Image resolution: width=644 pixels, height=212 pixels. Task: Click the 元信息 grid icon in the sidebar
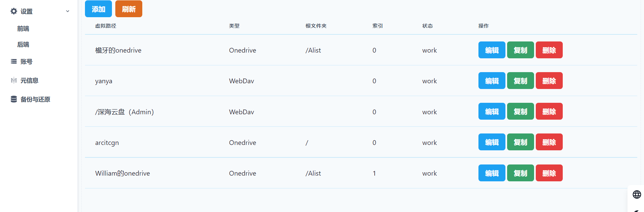[14, 80]
